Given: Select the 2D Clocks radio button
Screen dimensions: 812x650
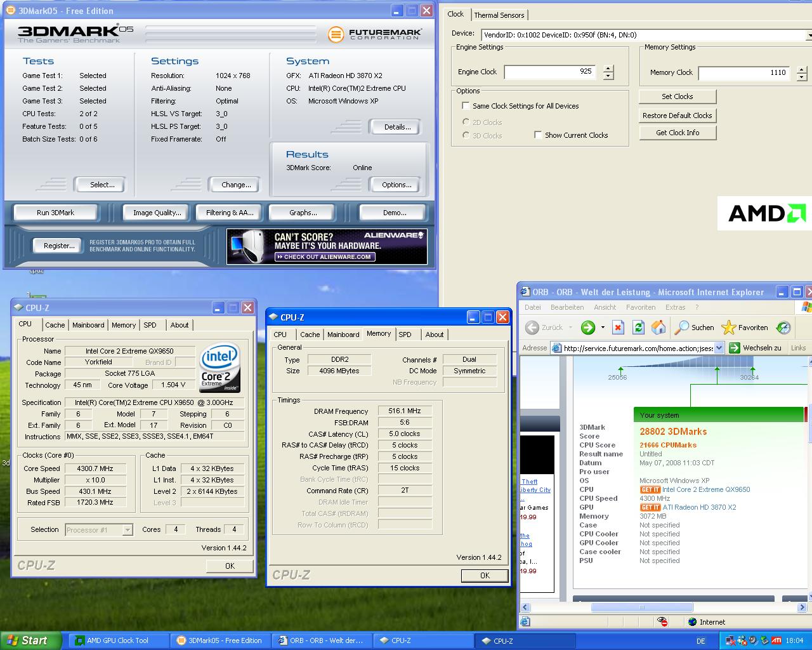Looking at the screenshot, I should (x=466, y=123).
